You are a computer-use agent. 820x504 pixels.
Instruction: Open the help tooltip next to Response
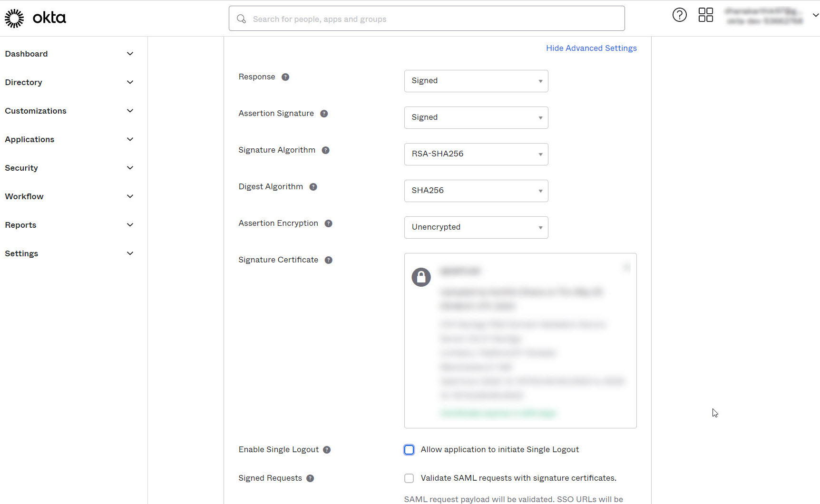pyautogui.click(x=285, y=77)
